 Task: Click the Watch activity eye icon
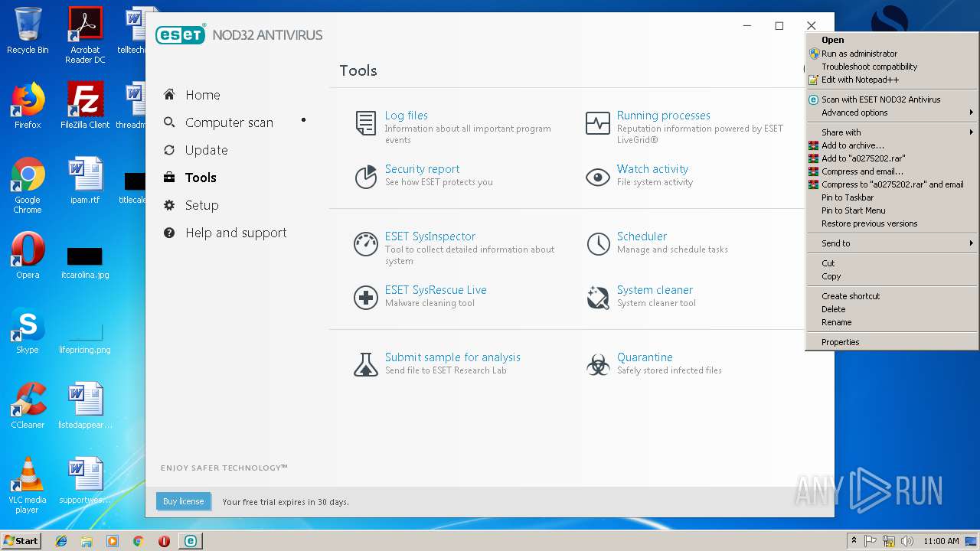tap(597, 178)
